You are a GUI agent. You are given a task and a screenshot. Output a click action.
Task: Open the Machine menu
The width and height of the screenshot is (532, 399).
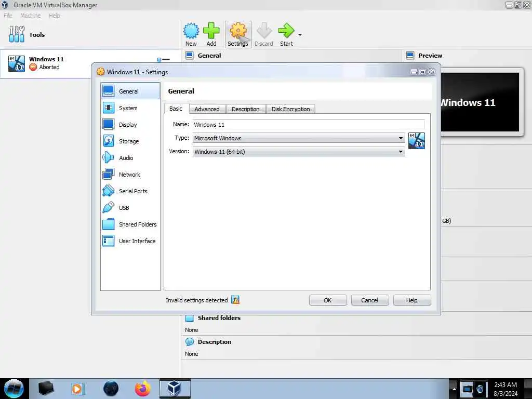[x=31, y=16]
